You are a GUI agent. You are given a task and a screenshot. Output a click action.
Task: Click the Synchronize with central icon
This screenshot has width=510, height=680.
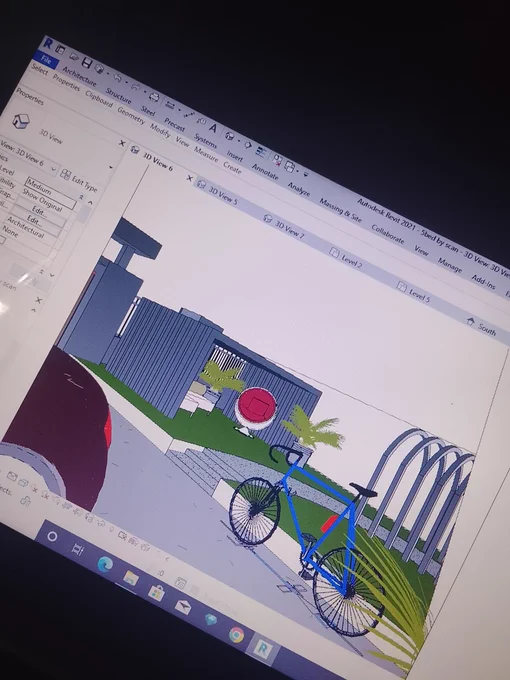point(99,69)
